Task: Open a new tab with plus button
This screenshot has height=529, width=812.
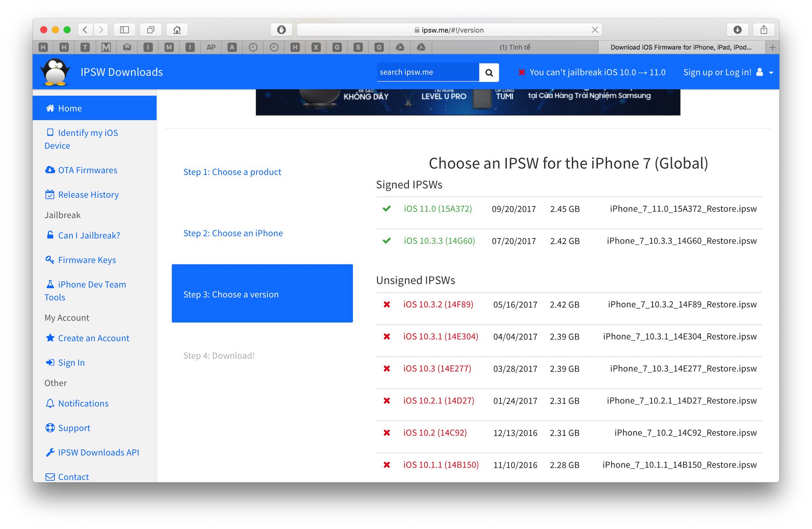Action: pos(772,48)
